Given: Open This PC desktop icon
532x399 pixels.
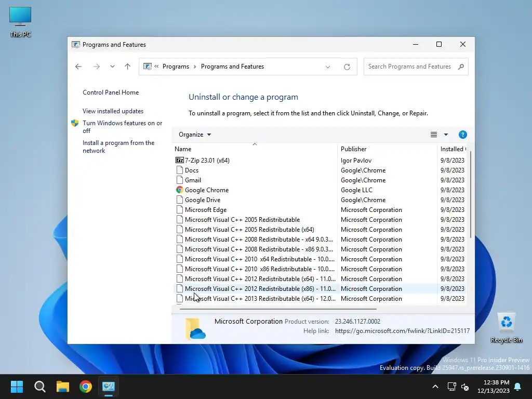Looking at the screenshot, I should pos(20,22).
